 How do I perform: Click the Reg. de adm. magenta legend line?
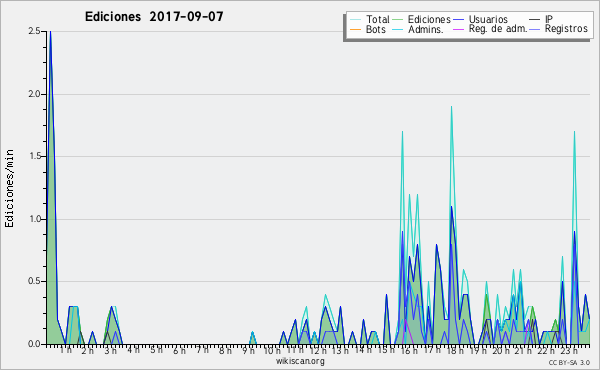458,29
